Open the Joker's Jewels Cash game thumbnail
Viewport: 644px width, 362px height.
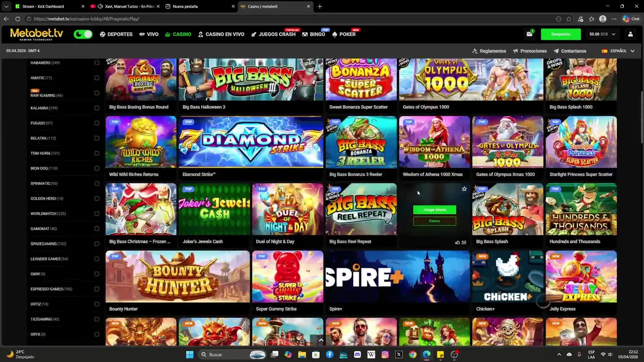[x=214, y=209]
